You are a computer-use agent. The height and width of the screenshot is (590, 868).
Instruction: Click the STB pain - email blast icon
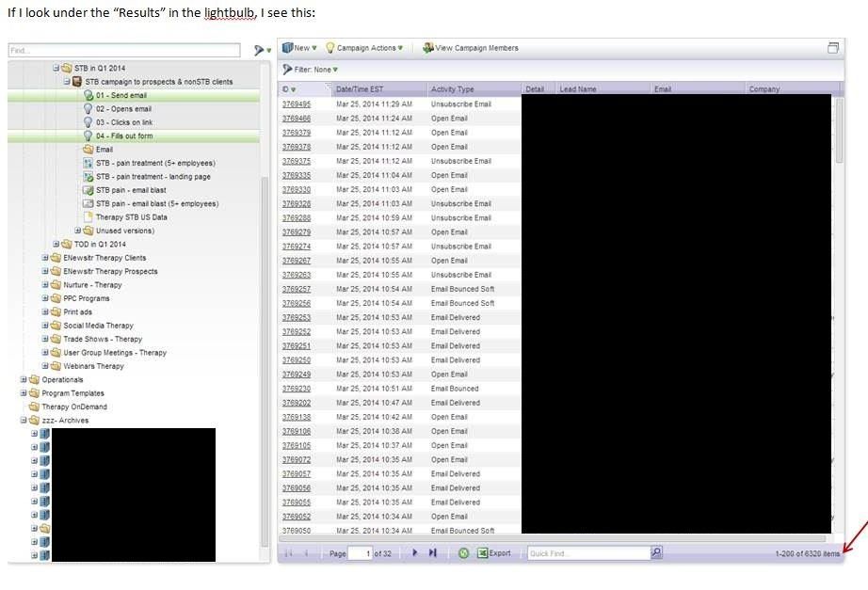(88, 190)
